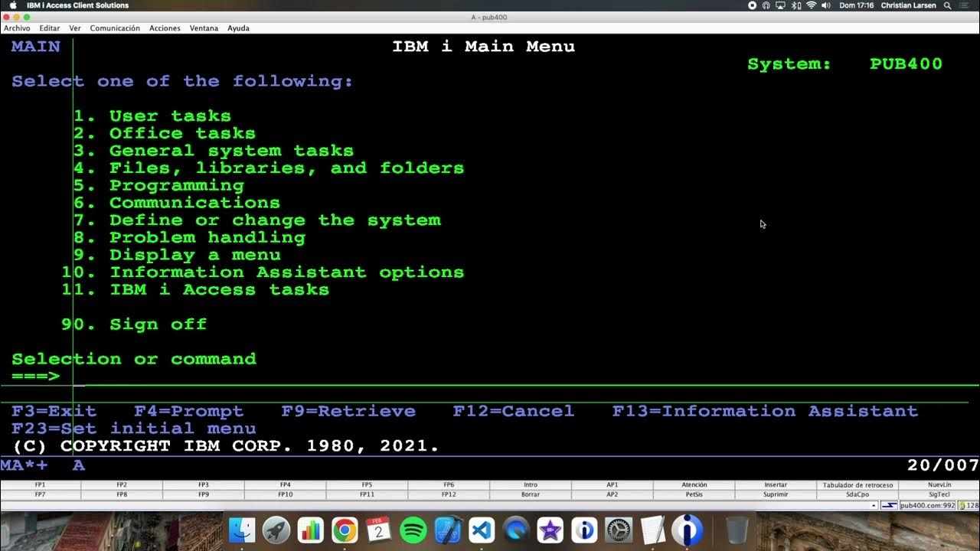Open the Ventana menu
The height and width of the screenshot is (551, 980).
point(204,28)
